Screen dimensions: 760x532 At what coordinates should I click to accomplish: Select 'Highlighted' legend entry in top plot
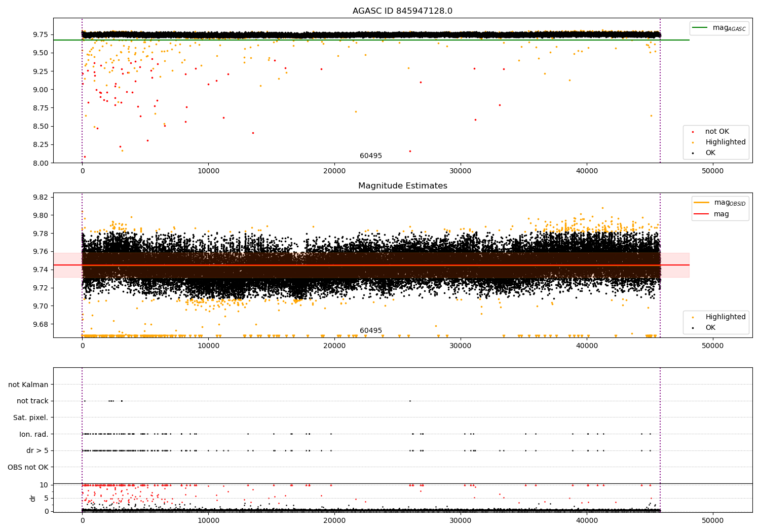pos(719,142)
